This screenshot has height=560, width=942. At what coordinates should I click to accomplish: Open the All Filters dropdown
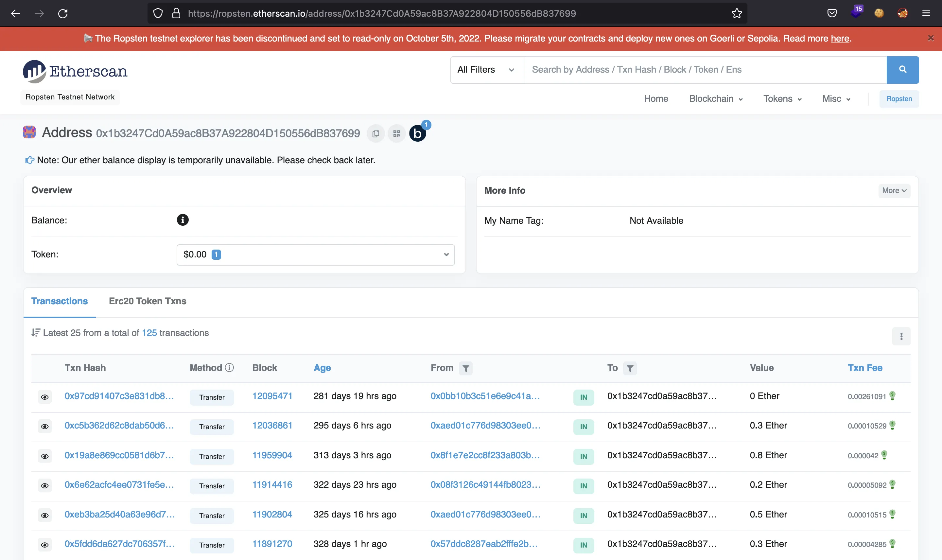(487, 70)
